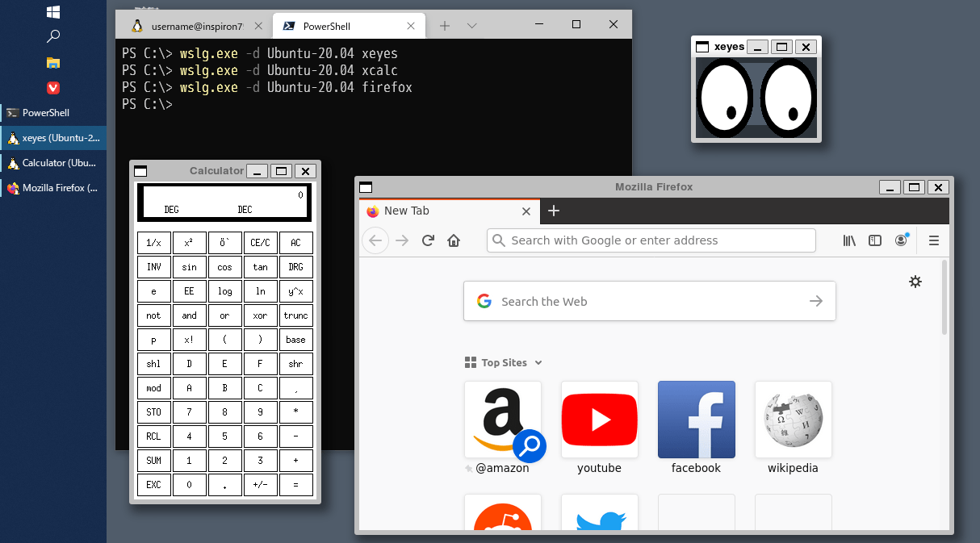Open the gear to customize New Tab page
Screen dimensions: 980x543
coord(915,282)
